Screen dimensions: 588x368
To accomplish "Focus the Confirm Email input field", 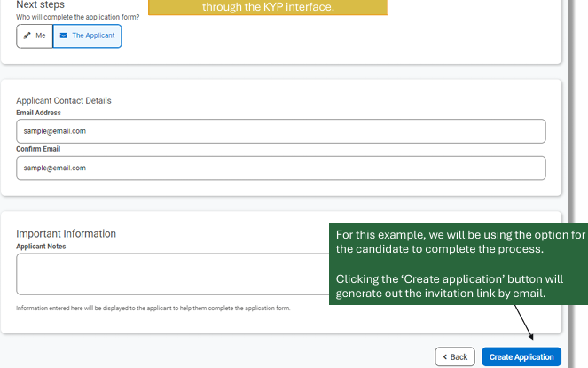I will pos(281,168).
